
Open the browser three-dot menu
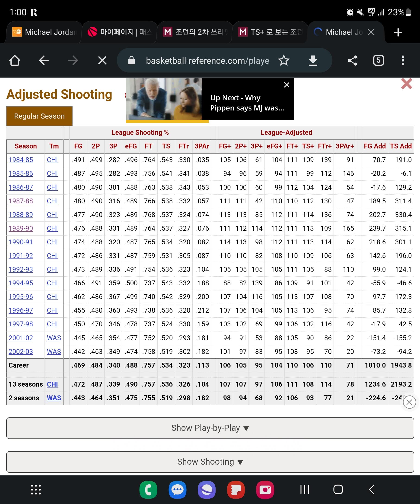(403, 60)
